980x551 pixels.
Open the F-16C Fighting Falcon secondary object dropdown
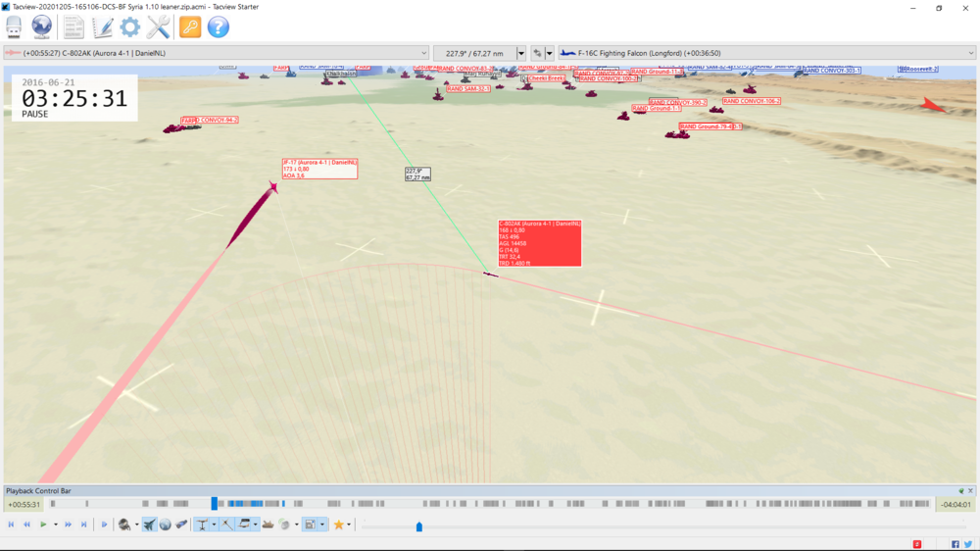pyautogui.click(x=766, y=53)
